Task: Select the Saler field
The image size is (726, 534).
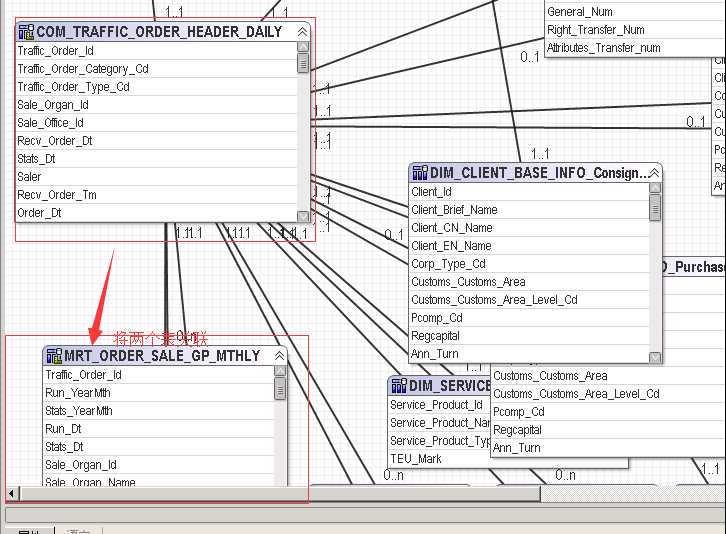Action: (156, 177)
